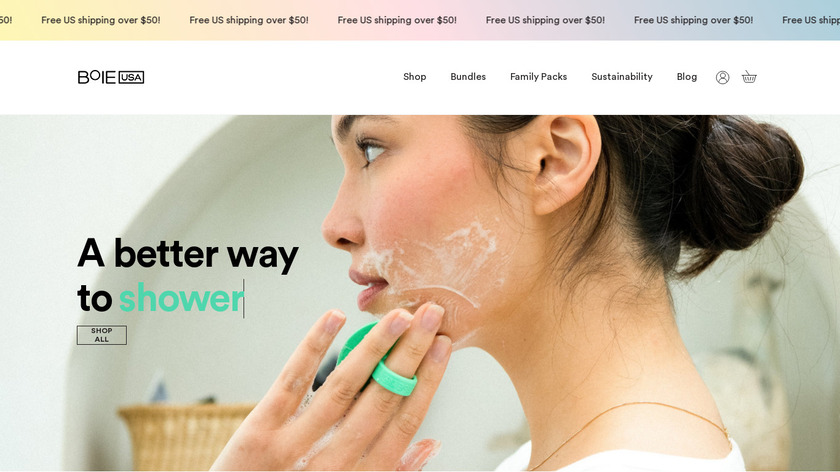
Task: Open the user account icon
Action: [x=722, y=77]
